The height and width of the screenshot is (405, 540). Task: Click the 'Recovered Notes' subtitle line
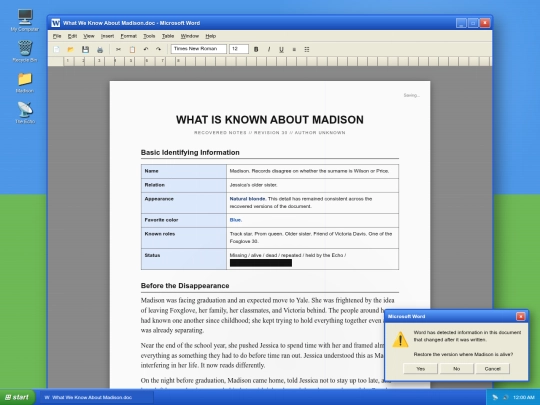tap(270, 133)
